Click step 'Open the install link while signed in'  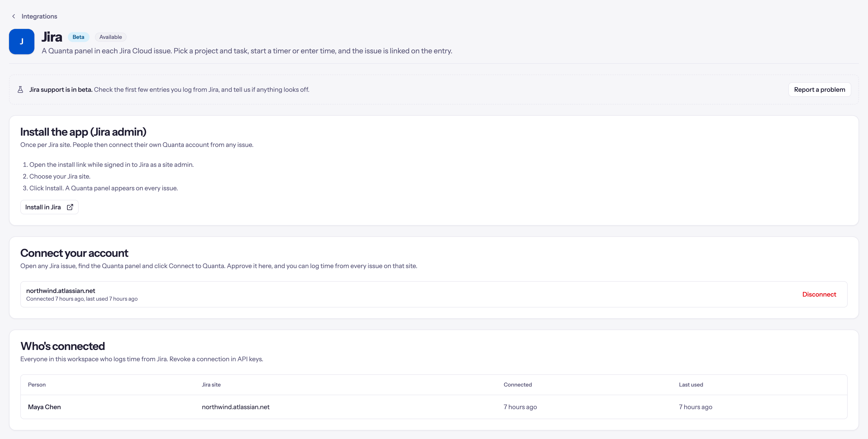coord(111,165)
